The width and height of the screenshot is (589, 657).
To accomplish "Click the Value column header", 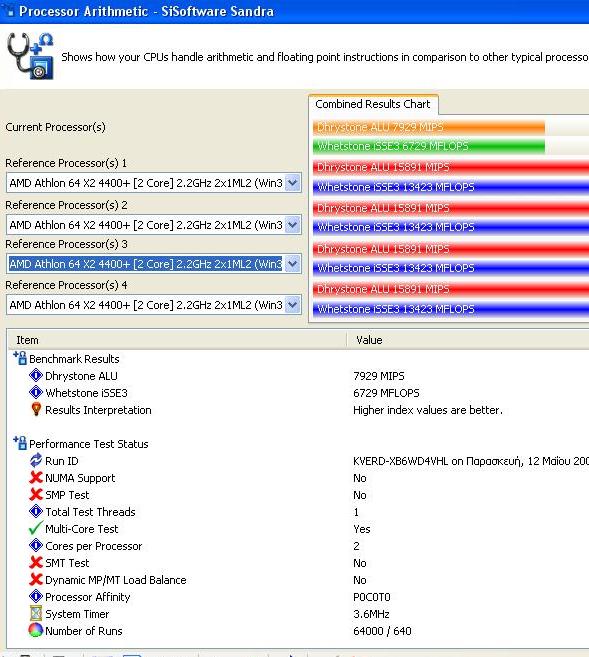I will coord(468,340).
